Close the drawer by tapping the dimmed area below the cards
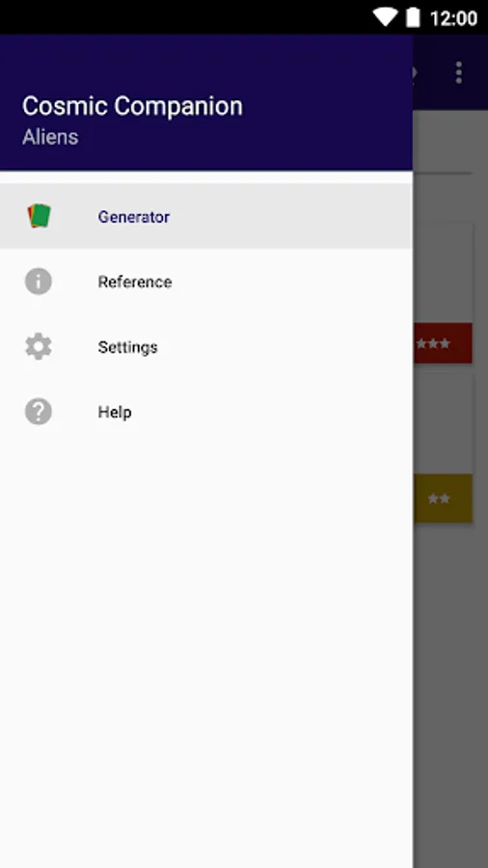This screenshot has width=488, height=868. click(450, 692)
